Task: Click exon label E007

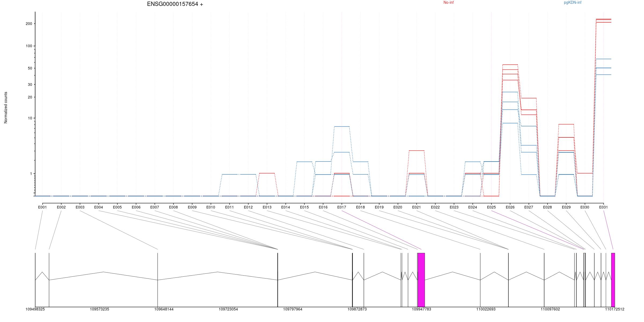Action: (x=155, y=207)
